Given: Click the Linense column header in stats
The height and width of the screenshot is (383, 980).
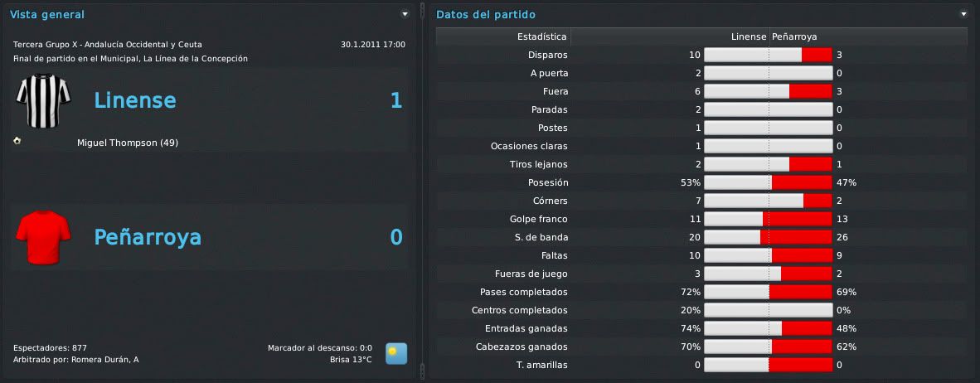Looking at the screenshot, I should [749, 36].
